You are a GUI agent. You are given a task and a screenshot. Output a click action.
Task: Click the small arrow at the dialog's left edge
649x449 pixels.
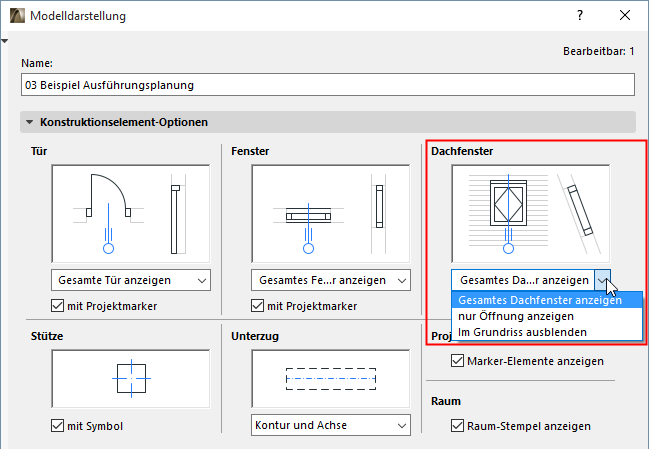pyautogui.click(x=4, y=41)
